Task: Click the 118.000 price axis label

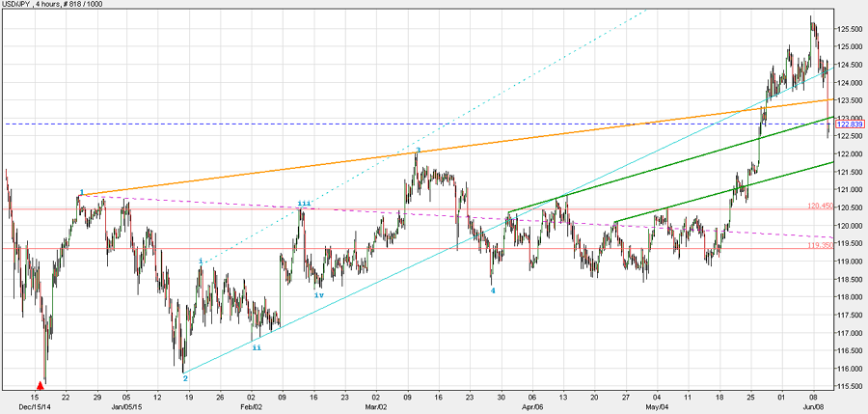Action: click(x=851, y=297)
